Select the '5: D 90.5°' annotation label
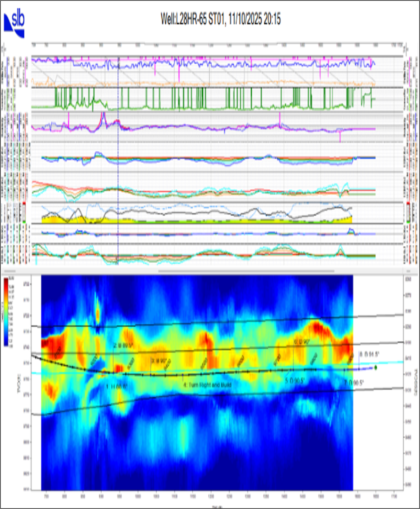This screenshot has width=420, height=509. pos(295,380)
